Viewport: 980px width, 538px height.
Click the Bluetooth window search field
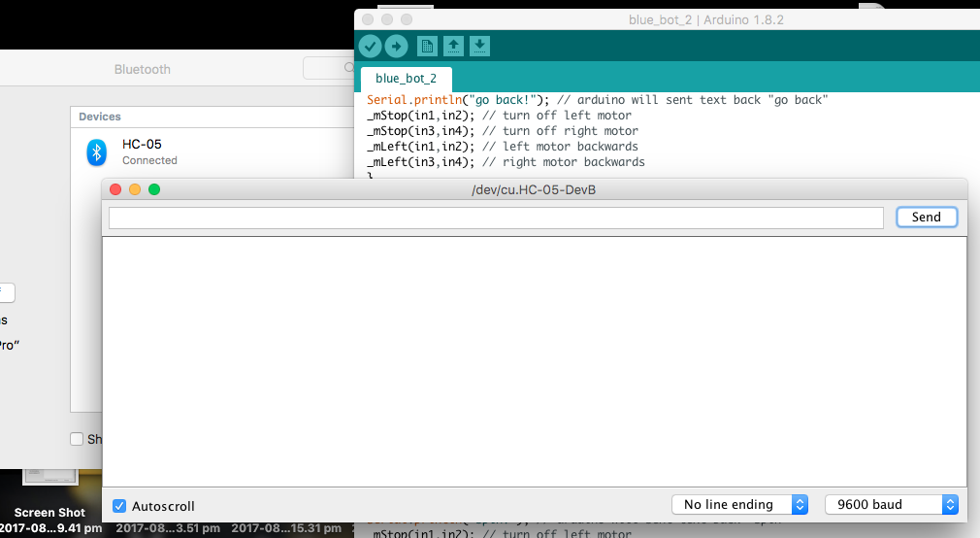[x=329, y=68]
